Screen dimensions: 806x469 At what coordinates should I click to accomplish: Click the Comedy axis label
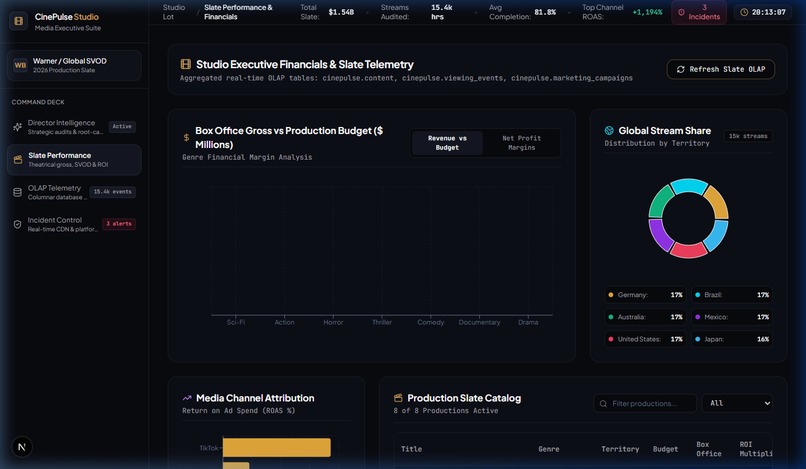coord(431,322)
